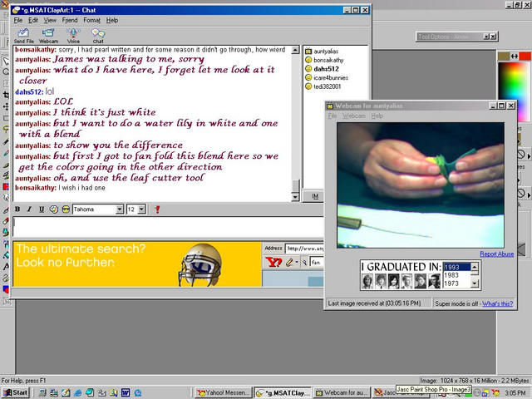Click the Chat toolbar icon
The image size is (532, 399).
[98, 36]
